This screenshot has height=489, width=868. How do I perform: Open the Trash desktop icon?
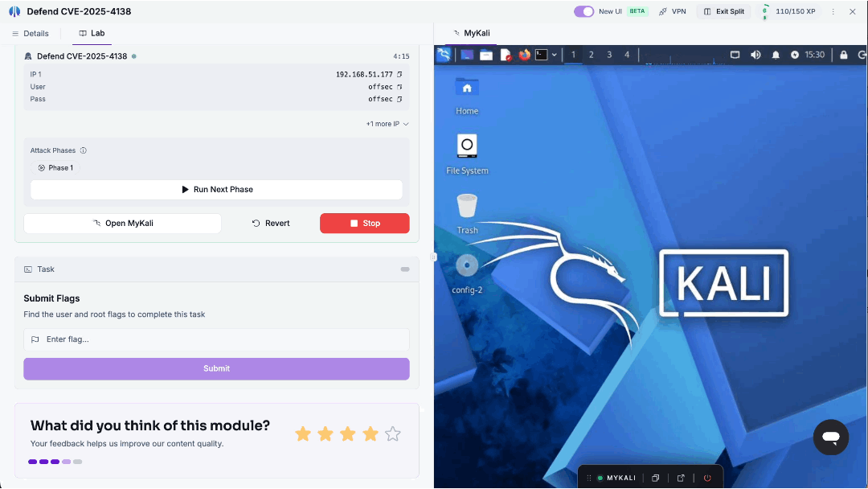pos(467,214)
